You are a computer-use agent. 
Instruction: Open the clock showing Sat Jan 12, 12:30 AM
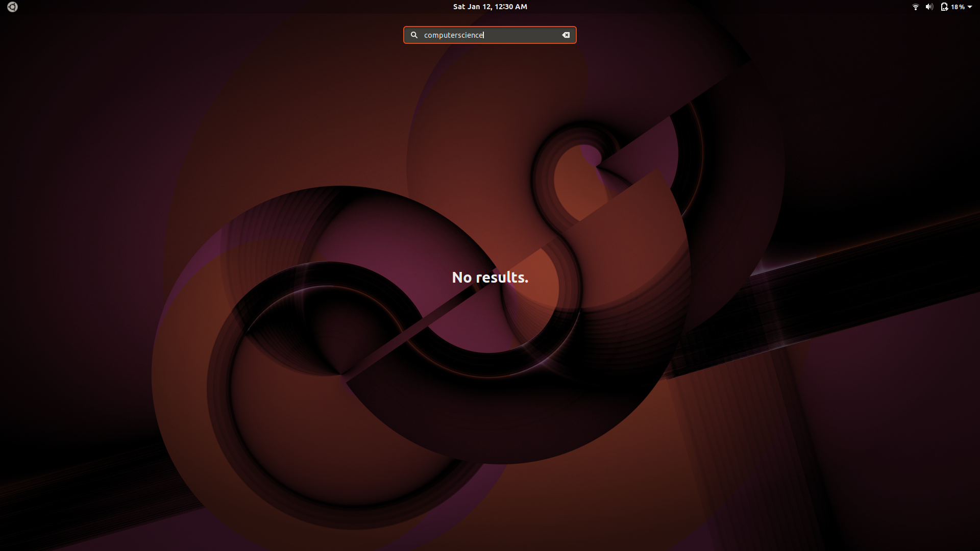click(x=490, y=7)
